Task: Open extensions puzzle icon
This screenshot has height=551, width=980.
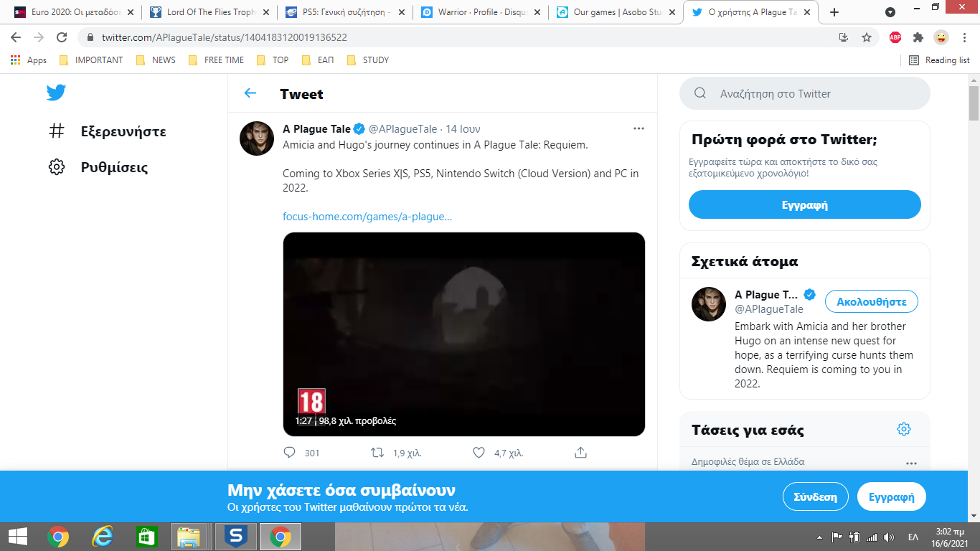Action: point(918,37)
